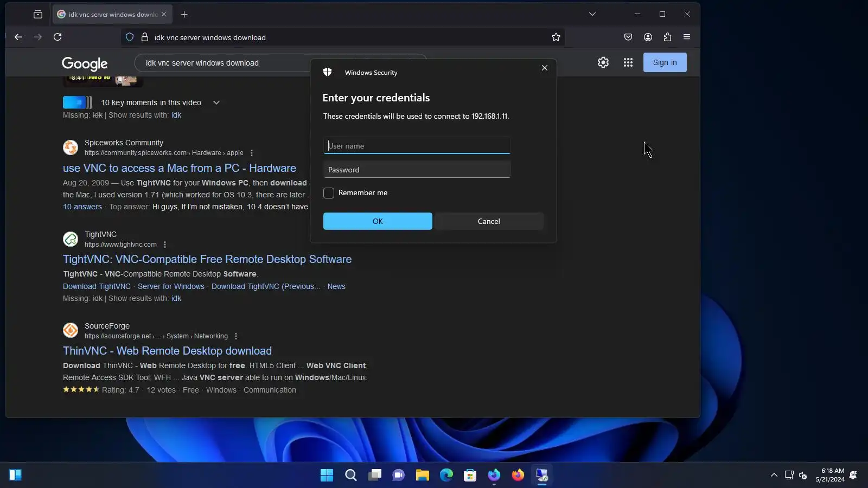Screen dimensions: 868x488
Task: Cancel the credentials dialog
Action: pyautogui.click(x=489, y=221)
